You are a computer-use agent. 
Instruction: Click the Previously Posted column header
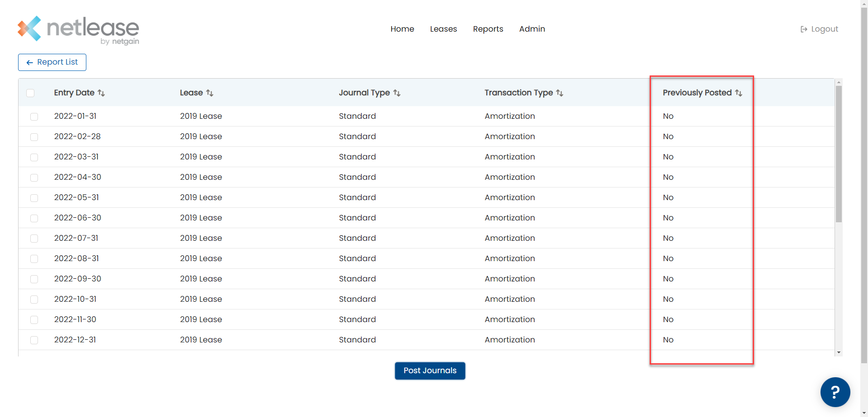(x=697, y=93)
